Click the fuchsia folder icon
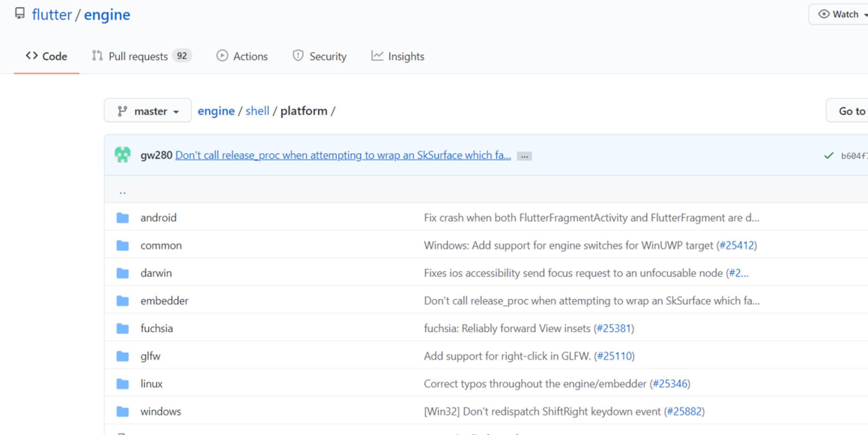The width and height of the screenshot is (868, 435). coord(123,328)
